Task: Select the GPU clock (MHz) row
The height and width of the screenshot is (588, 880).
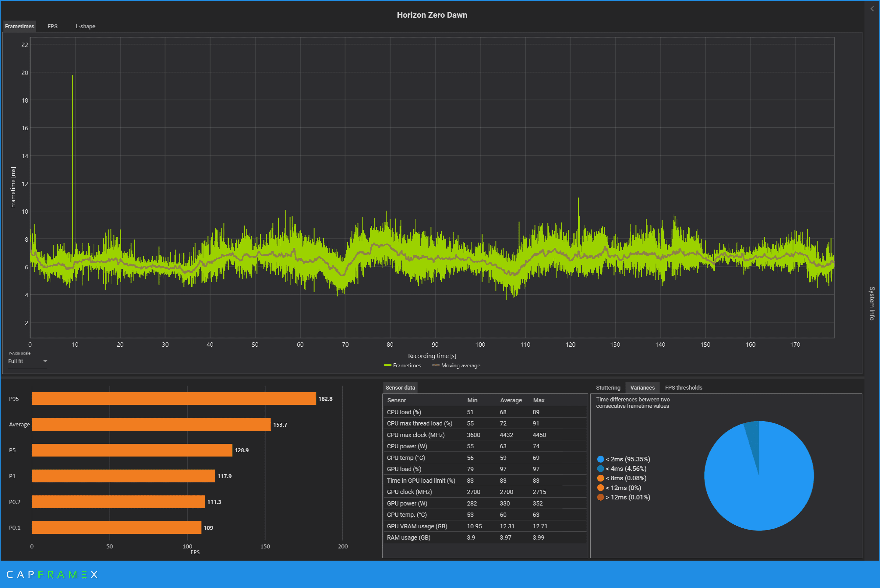Action: pyautogui.click(x=485, y=492)
